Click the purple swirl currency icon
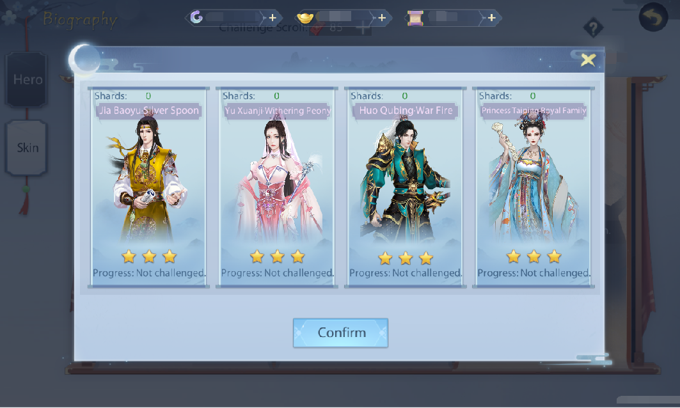The image size is (680, 408). pos(196,18)
